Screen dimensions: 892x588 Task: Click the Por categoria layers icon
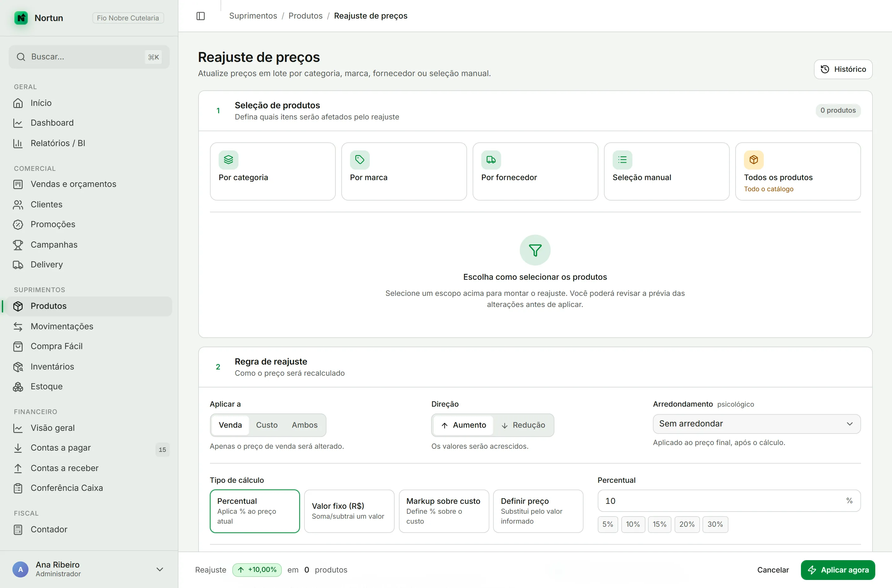[229, 160]
